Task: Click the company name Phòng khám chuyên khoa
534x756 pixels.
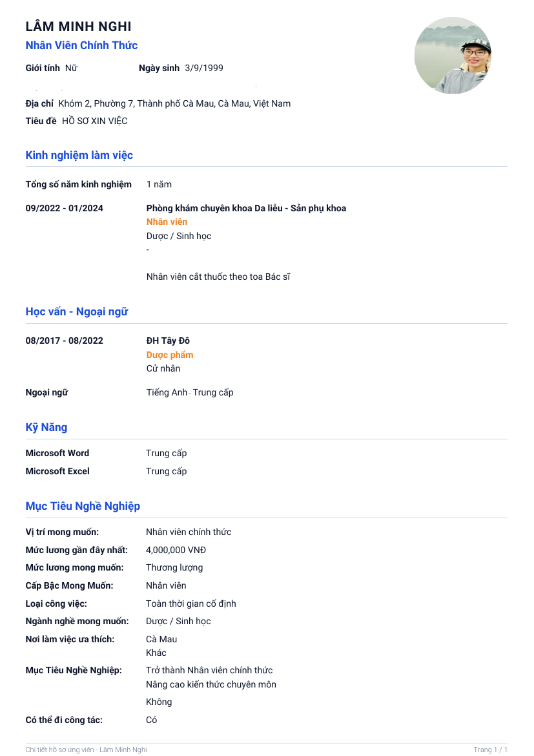Action: click(x=246, y=208)
